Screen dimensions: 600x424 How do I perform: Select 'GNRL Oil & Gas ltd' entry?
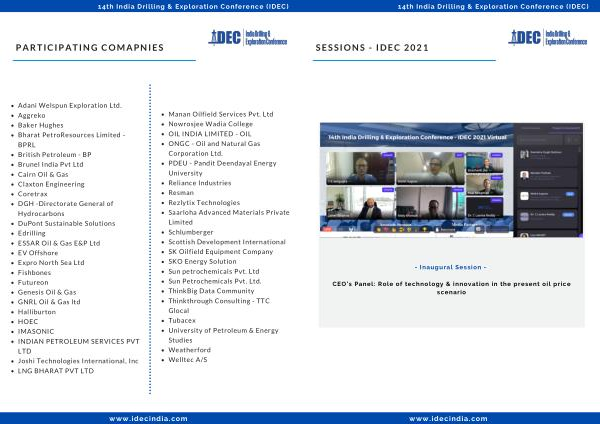point(49,302)
